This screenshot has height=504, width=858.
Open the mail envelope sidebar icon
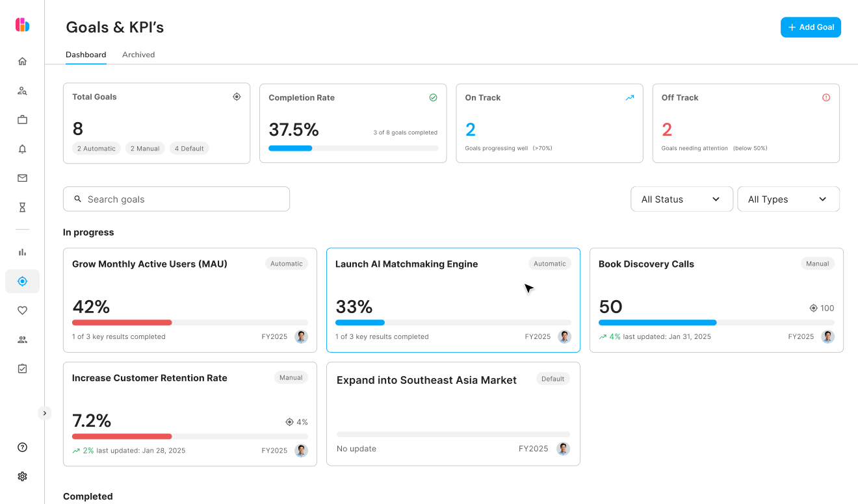point(22,178)
